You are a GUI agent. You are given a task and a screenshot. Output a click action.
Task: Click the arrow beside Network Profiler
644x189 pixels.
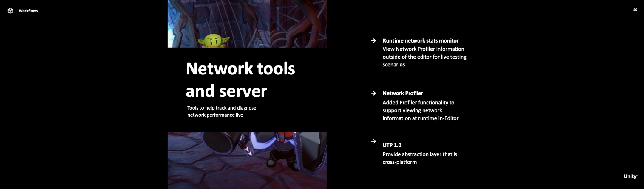click(x=373, y=93)
